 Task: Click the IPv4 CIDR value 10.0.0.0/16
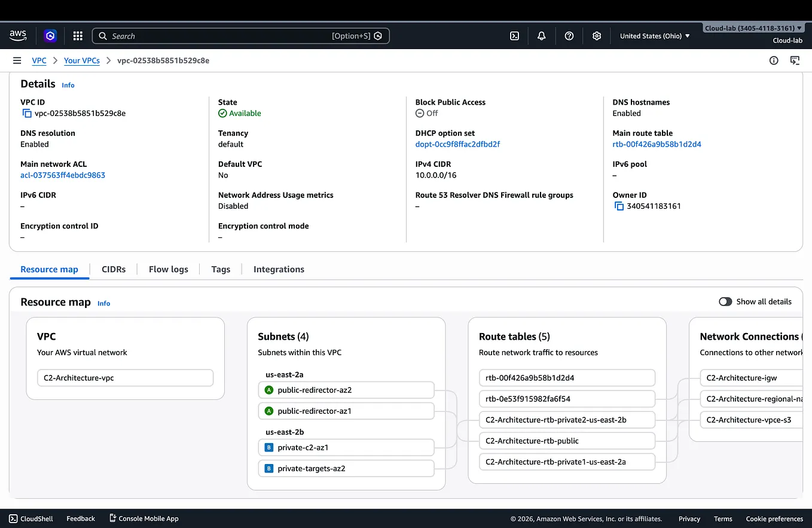[x=436, y=175]
